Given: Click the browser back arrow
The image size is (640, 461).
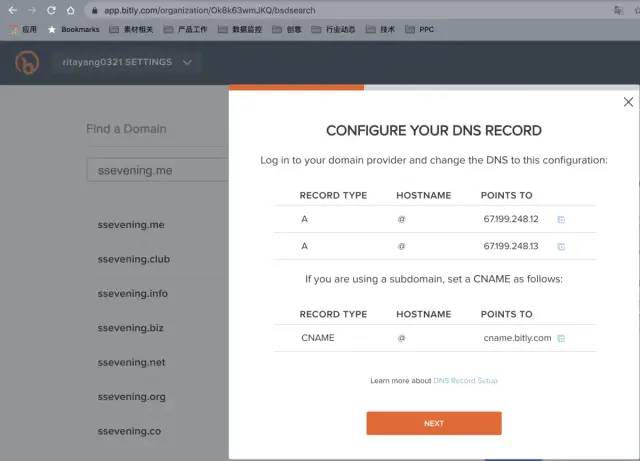Looking at the screenshot, I should pyautogui.click(x=12, y=10).
